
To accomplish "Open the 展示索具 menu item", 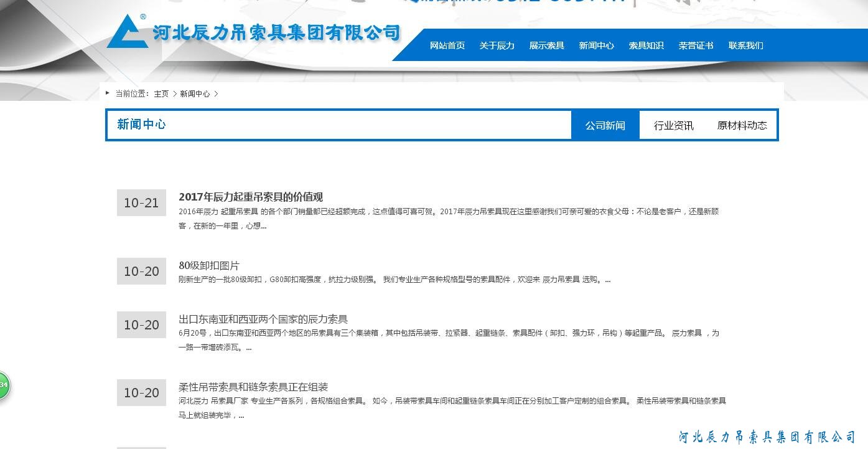I will click(546, 45).
